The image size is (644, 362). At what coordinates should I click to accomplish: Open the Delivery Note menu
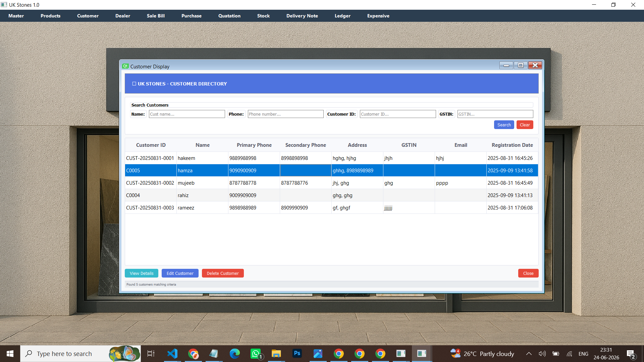tap(302, 16)
